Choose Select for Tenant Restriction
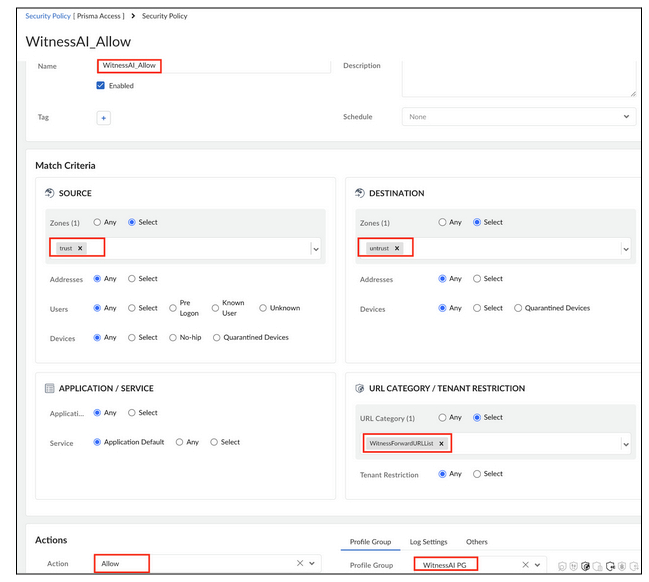649x582 pixels. tap(477, 474)
